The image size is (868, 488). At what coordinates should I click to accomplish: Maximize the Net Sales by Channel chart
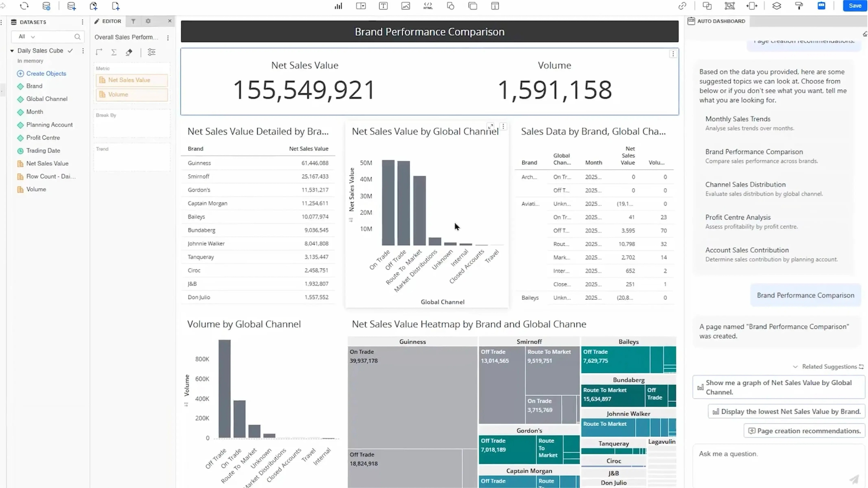(x=491, y=126)
